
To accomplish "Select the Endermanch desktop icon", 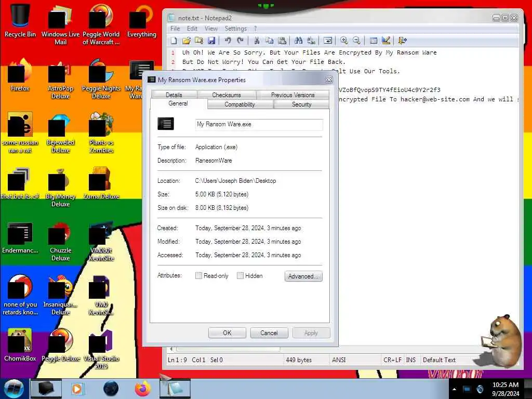I will (20, 237).
